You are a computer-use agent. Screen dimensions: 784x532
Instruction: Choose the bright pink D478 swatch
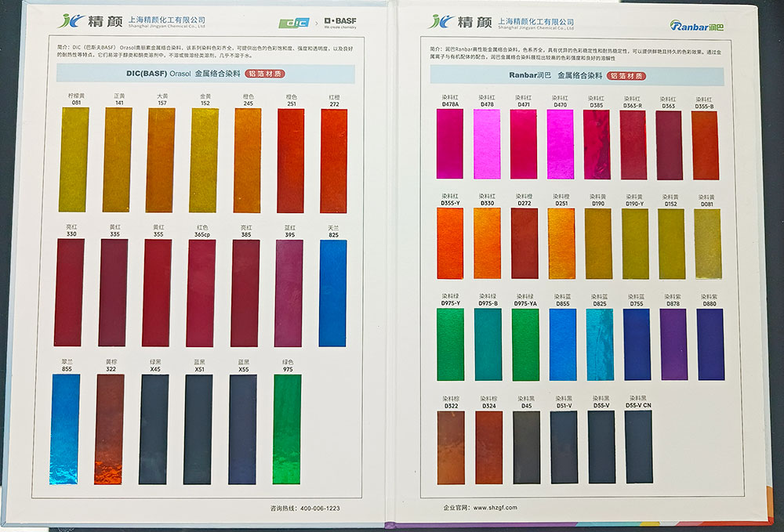pos(487,144)
